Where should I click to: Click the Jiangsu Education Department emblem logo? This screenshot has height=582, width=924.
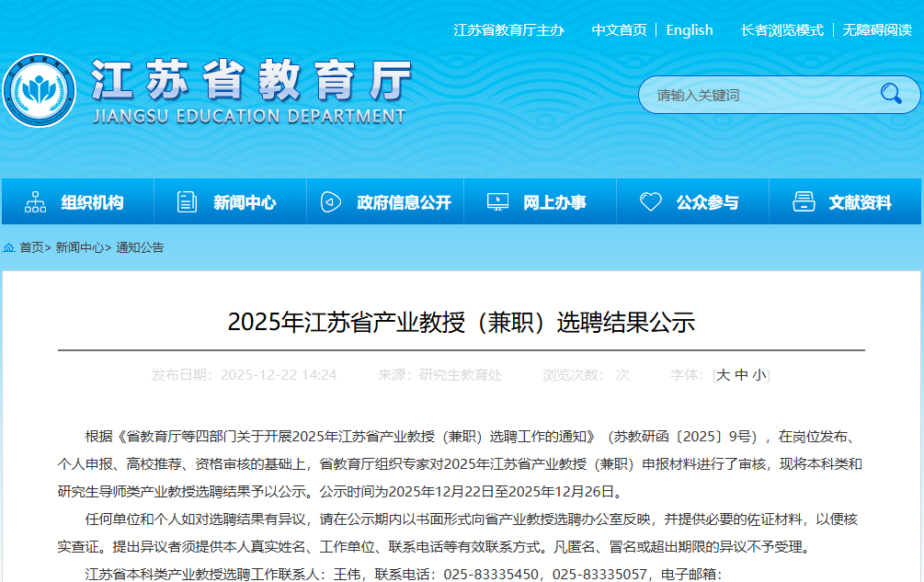(x=39, y=91)
